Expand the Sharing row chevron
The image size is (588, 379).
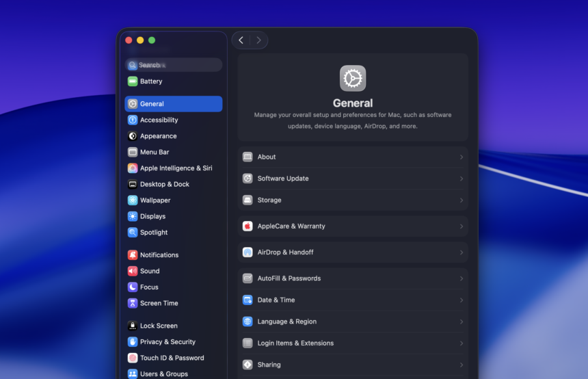click(462, 365)
